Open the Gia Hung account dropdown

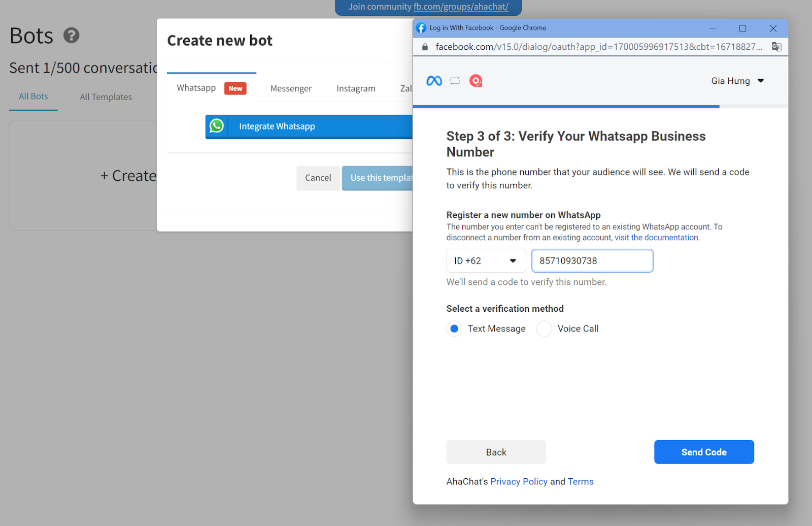click(737, 81)
